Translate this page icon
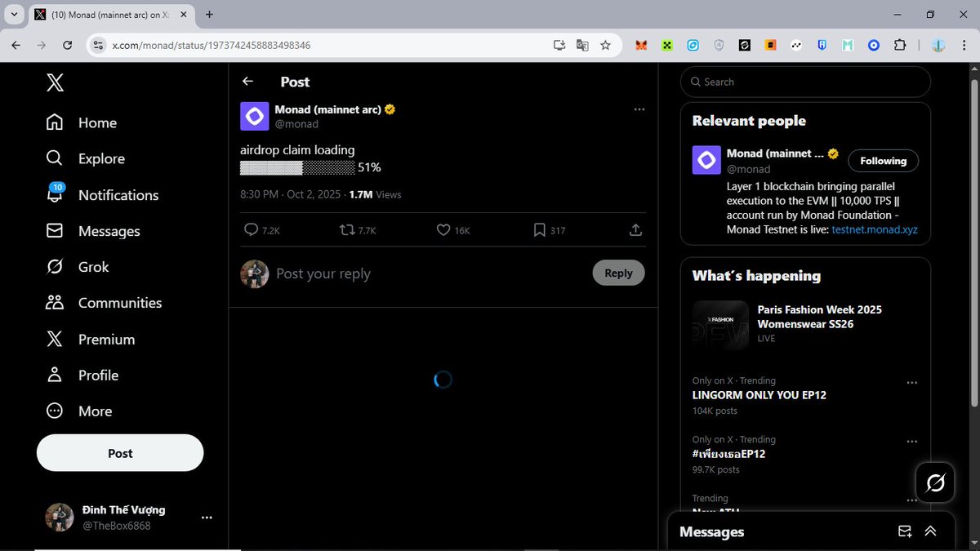Viewport: 980px width, 551px height. 582,45
